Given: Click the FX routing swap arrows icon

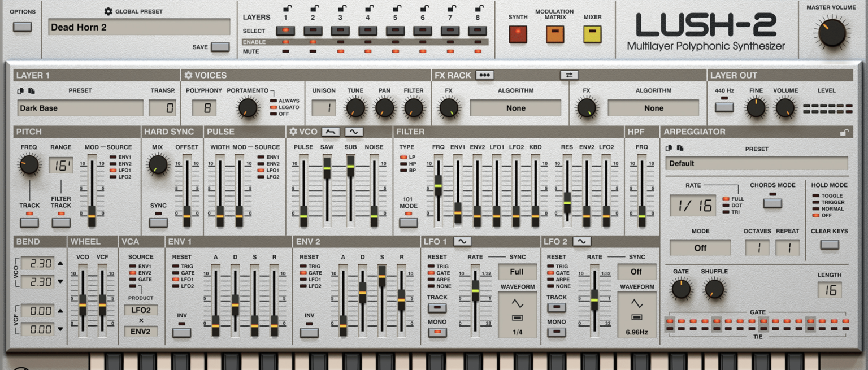Looking at the screenshot, I should (569, 75).
